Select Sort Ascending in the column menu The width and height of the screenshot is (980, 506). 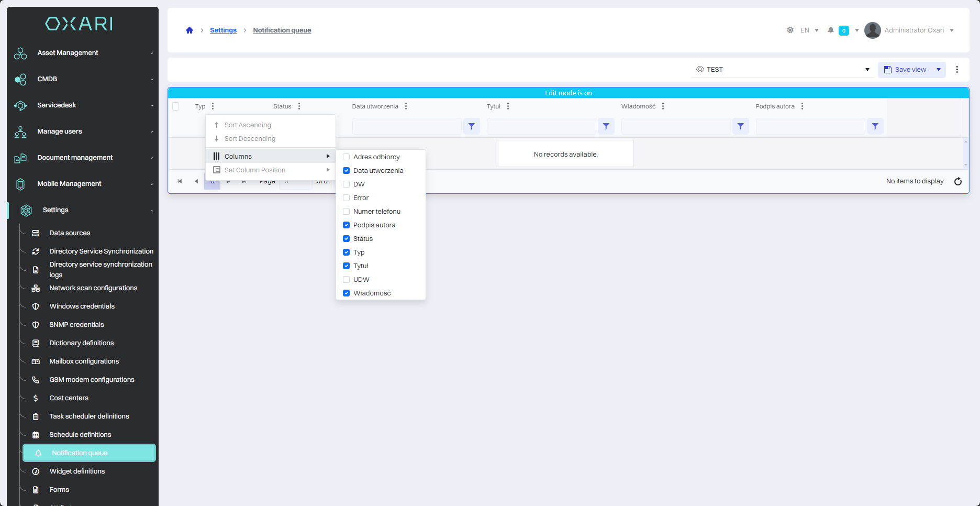[248, 125]
